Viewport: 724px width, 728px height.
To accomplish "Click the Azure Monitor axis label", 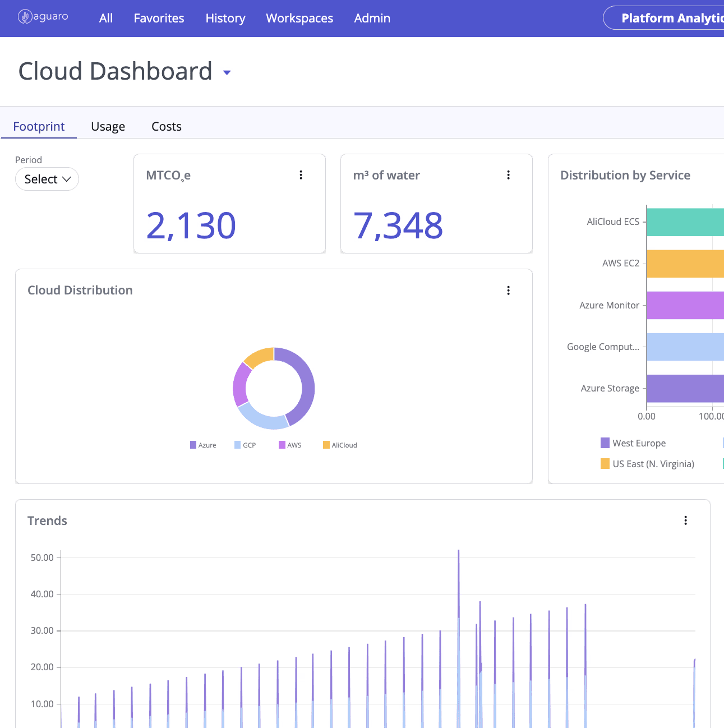I will (x=609, y=305).
